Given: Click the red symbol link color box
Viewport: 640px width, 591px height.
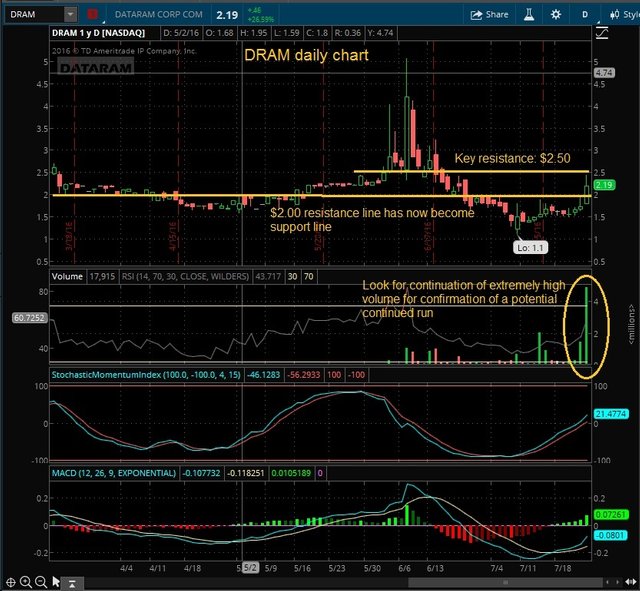Looking at the screenshot, I should coord(92,15).
